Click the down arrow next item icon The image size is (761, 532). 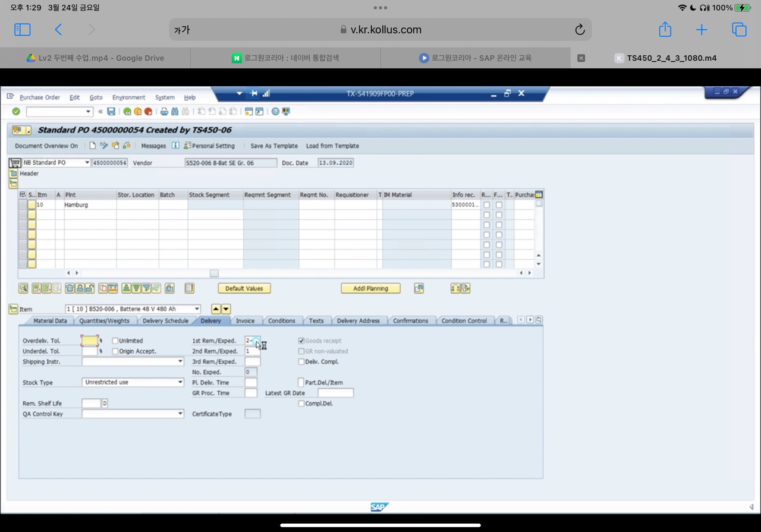(226, 309)
